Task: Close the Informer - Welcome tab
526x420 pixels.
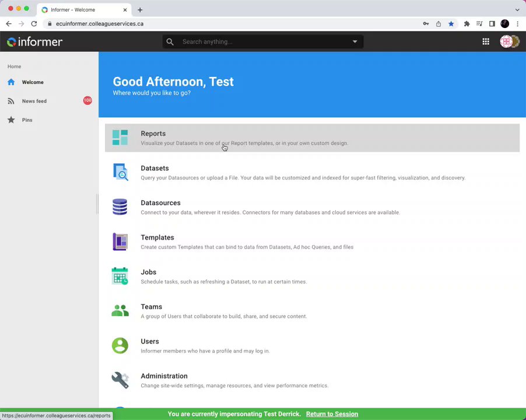Action: [125, 10]
